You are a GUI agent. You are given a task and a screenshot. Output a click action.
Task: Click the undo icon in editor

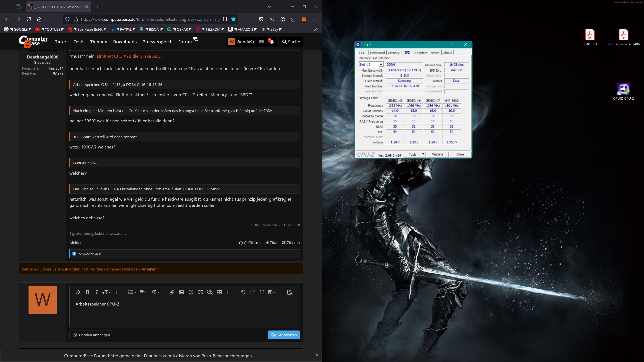point(243,292)
